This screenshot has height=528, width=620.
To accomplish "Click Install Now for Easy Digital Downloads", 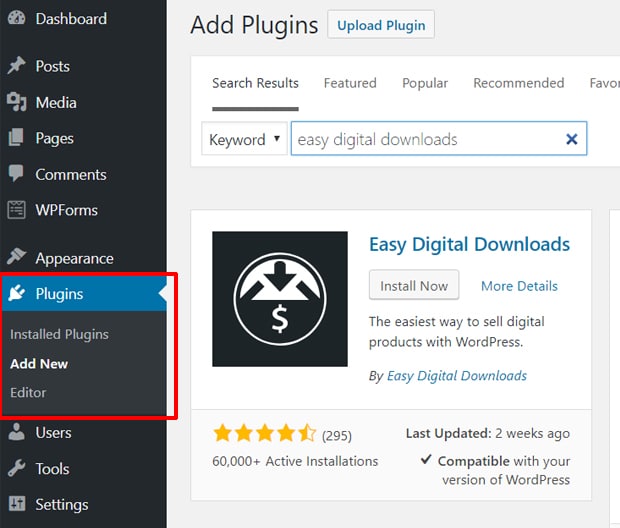I will 414,285.
